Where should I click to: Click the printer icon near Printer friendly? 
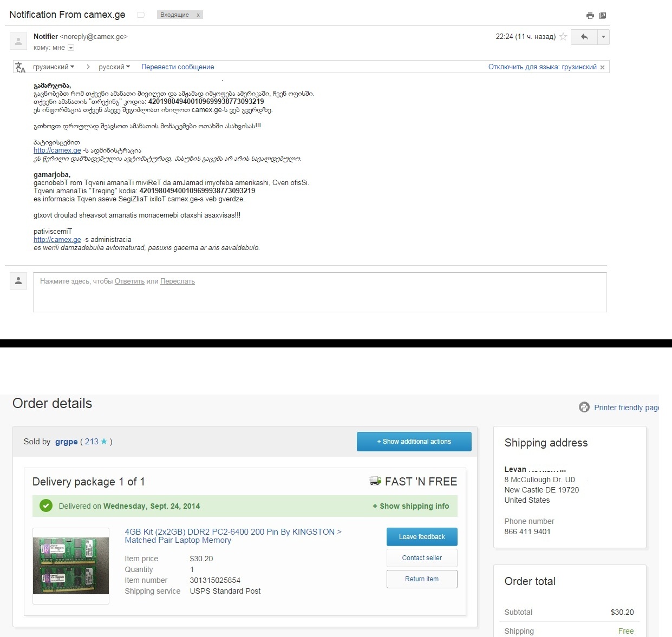(584, 408)
